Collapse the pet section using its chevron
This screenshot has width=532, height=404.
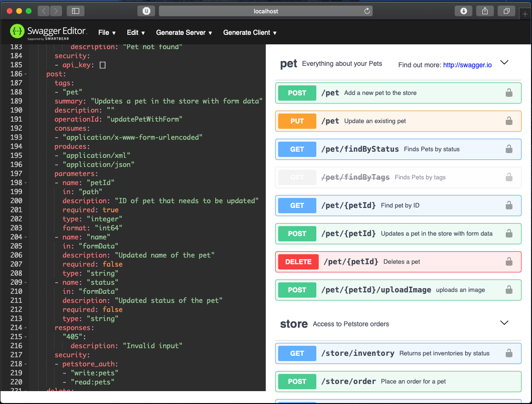click(504, 62)
